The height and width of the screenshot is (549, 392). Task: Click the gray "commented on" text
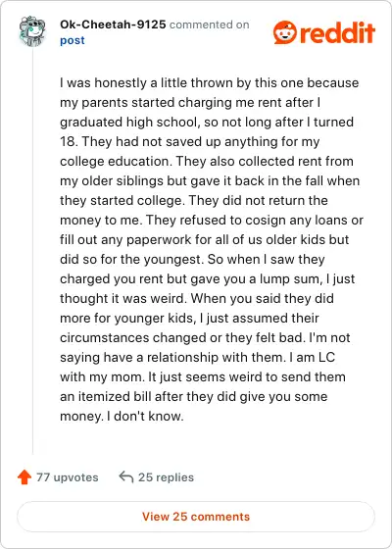pyautogui.click(x=210, y=25)
